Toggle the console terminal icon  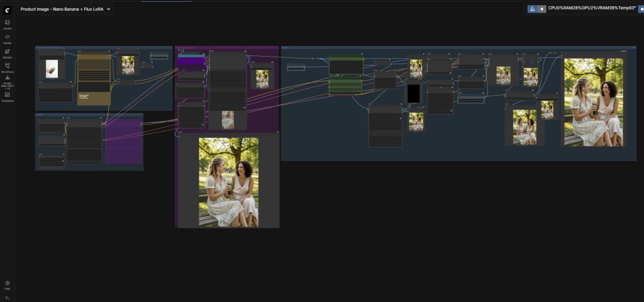click(7, 298)
